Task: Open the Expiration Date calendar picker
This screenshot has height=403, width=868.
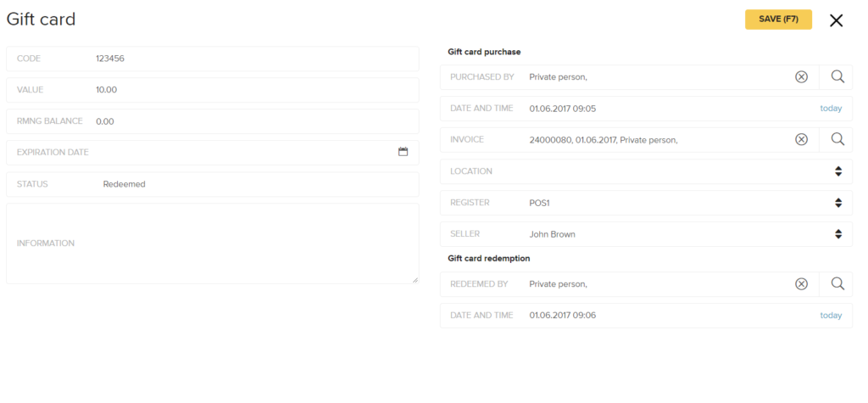Action: click(403, 151)
